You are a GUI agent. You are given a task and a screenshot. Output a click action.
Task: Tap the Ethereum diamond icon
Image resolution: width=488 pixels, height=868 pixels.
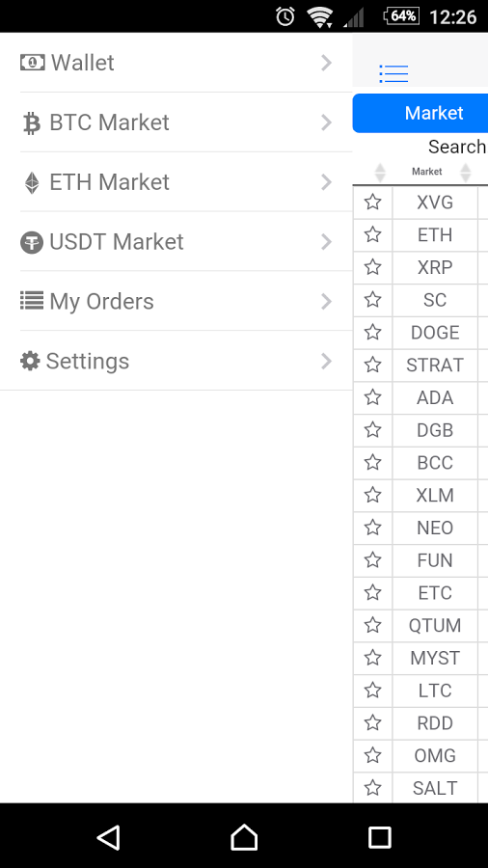pos(32,182)
